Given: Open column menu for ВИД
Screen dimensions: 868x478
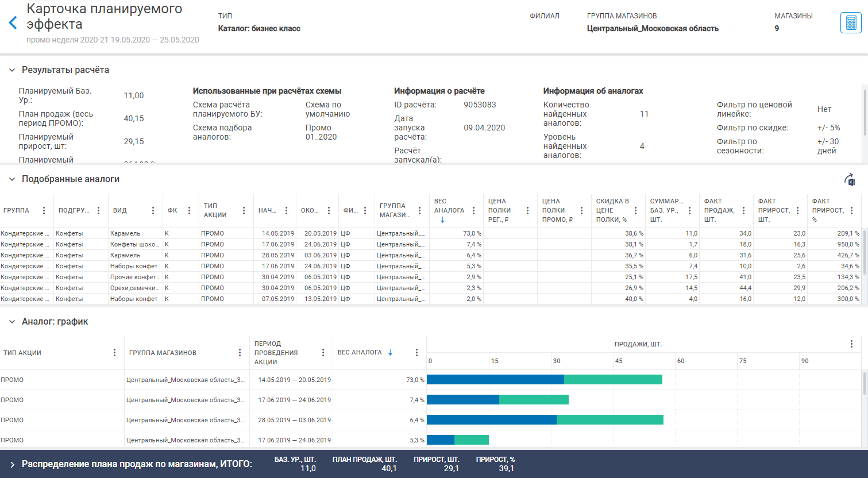Looking at the screenshot, I should [153, 211].
